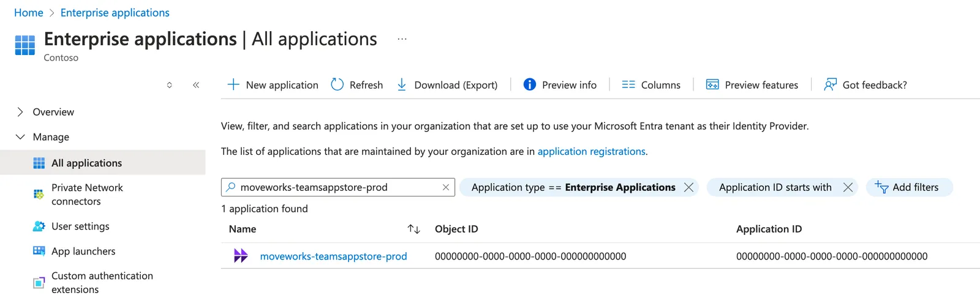Click the Enterprise applications grid icon beside title
This screenshot has height=298, width=980.
24,45
